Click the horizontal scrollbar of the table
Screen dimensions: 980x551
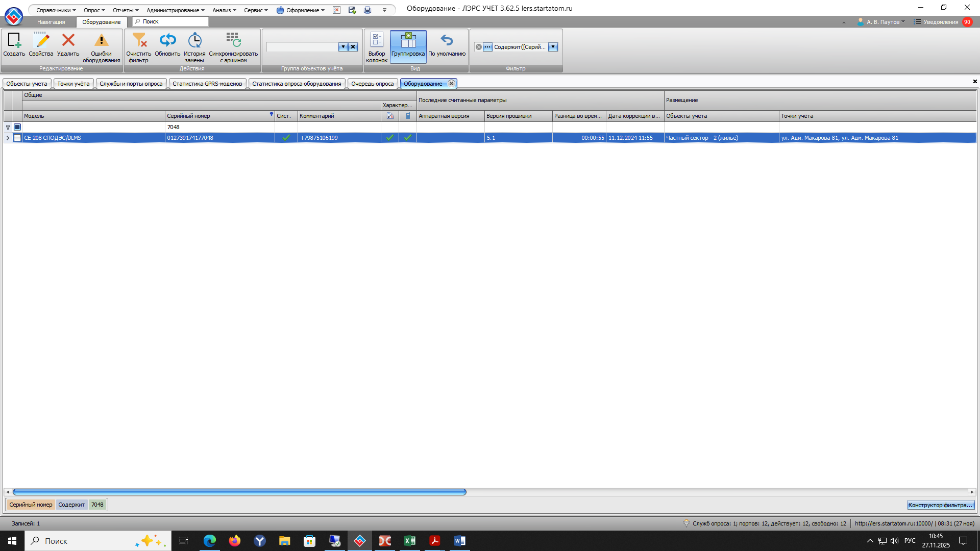(239, 492)
